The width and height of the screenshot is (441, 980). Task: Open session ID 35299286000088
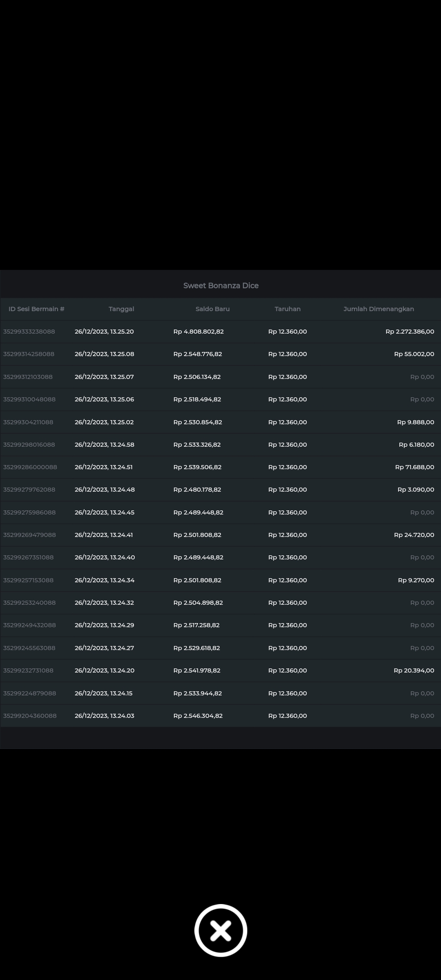tap(30, 467)
